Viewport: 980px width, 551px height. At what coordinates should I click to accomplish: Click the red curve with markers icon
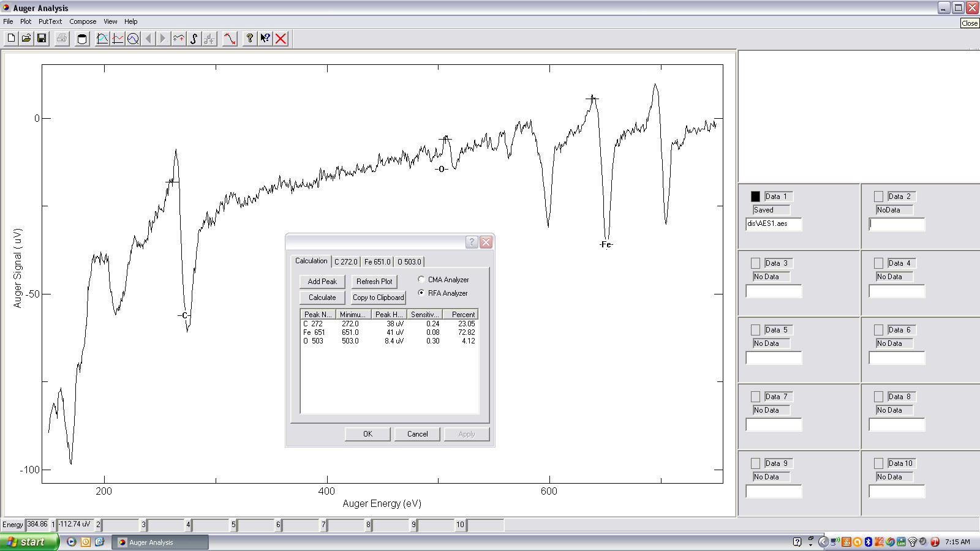pyautogui.click(x=230, y=39)
